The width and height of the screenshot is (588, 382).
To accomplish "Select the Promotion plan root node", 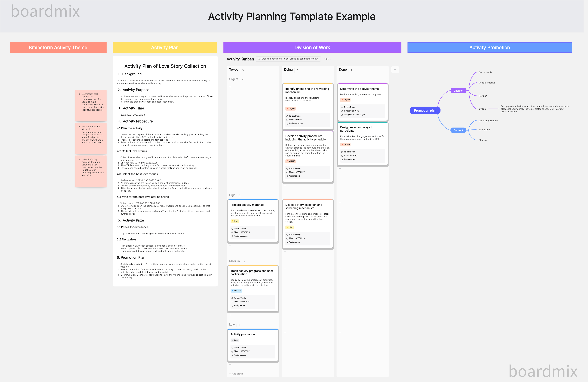I will (425, 110).
